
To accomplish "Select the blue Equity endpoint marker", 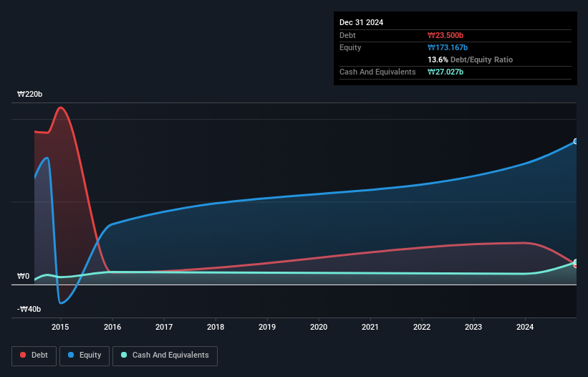I will (576, 141).
